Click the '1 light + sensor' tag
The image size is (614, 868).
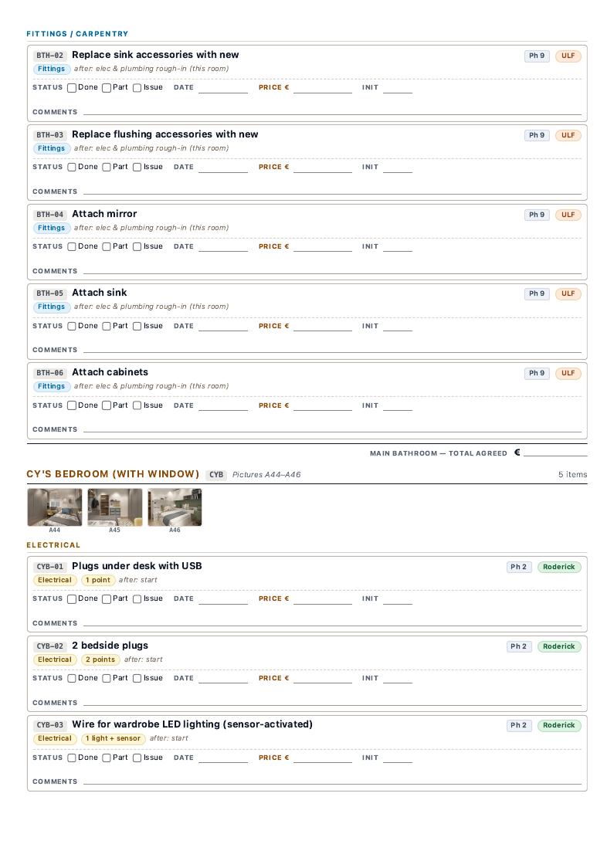(113, 738)
